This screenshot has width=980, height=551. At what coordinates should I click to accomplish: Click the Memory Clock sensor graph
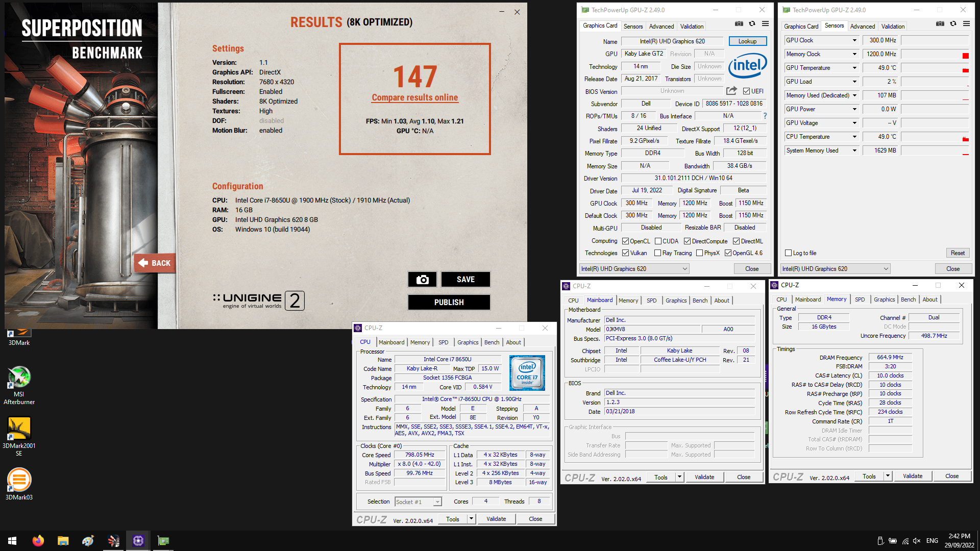pyautogui.click(x=935, y=54)
